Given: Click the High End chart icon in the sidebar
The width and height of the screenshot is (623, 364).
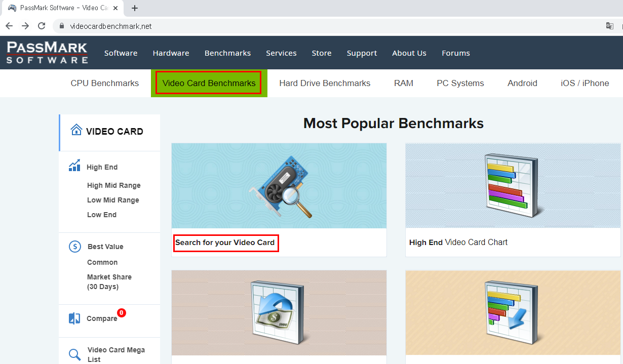Looking at the screenshot, I should click(x=74, y=166).
